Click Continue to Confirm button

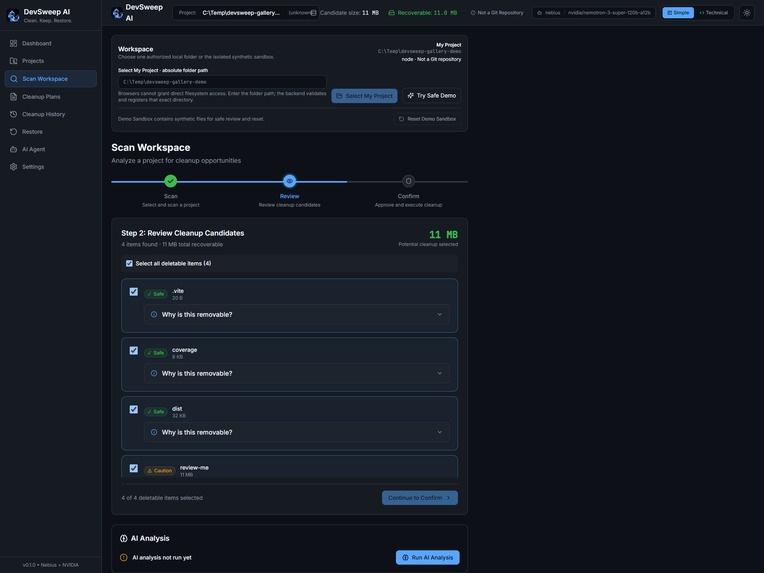point(420,498)
